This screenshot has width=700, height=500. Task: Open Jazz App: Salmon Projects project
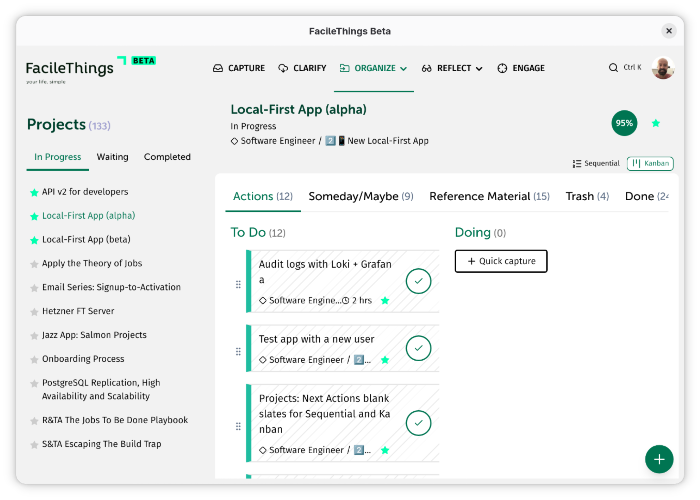point(94,335)
